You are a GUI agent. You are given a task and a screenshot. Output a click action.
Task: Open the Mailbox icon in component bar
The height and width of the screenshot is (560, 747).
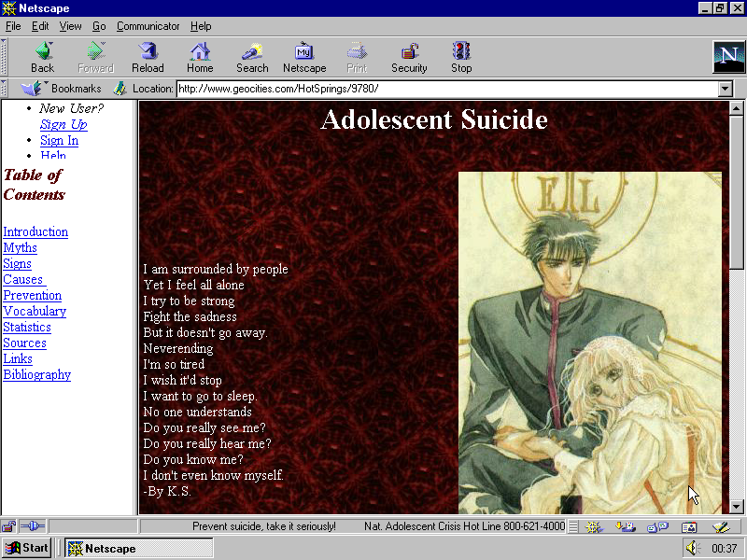[x=626, y=526]
